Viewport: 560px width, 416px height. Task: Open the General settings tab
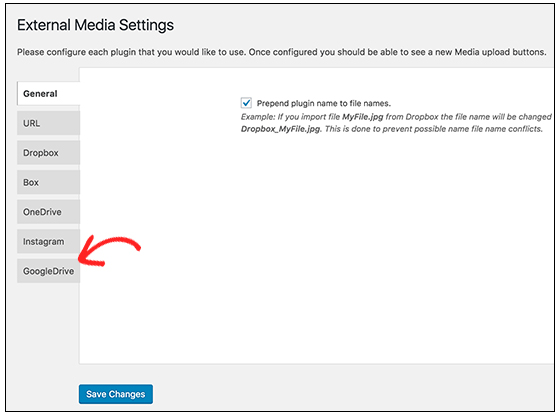[48, 94]
